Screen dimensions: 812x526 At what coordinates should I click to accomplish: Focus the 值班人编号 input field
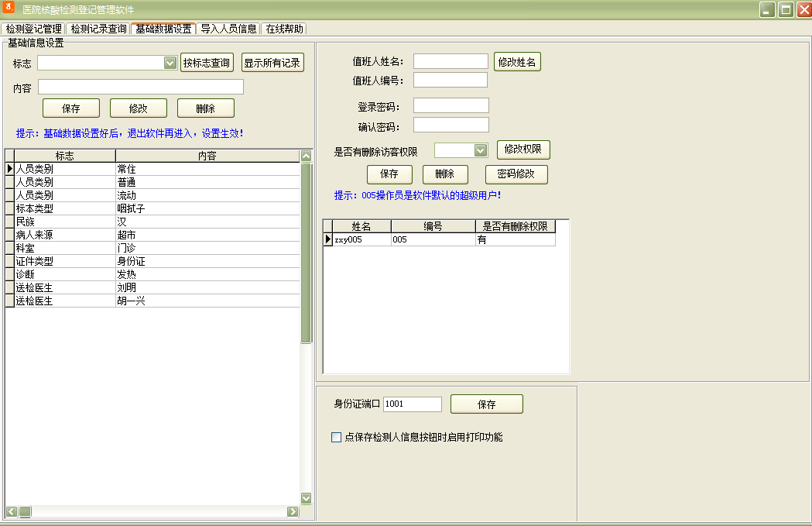[x=451, y=80]
